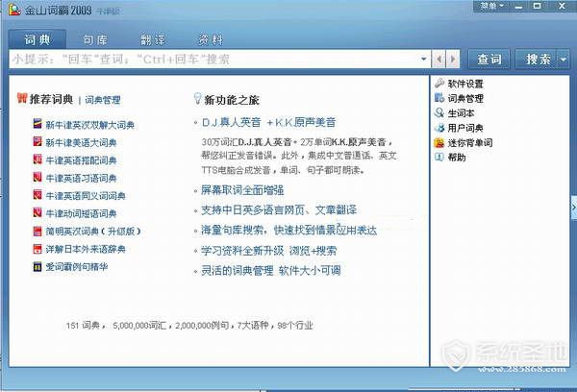This screenshot has height=392, width=577.
Task: Open 海量句库搜索 feature link
Action: click(x=288, y=231)
